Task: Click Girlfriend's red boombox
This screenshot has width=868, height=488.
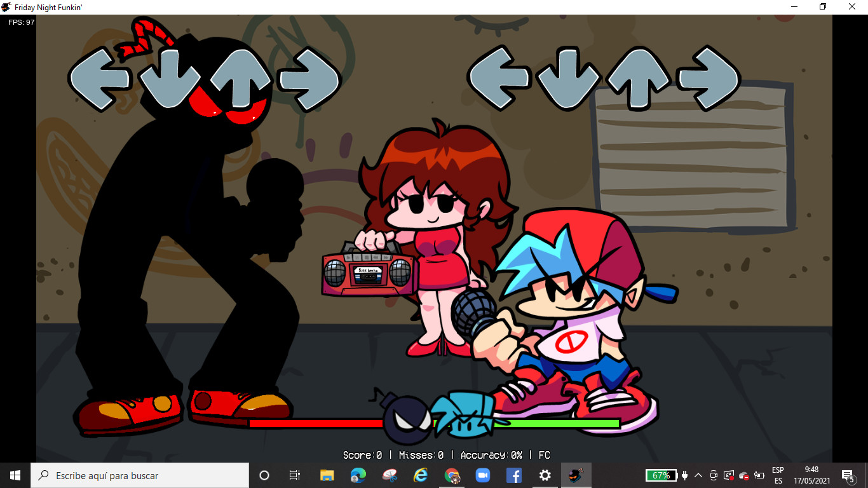Action: click(x=367, y=273)
